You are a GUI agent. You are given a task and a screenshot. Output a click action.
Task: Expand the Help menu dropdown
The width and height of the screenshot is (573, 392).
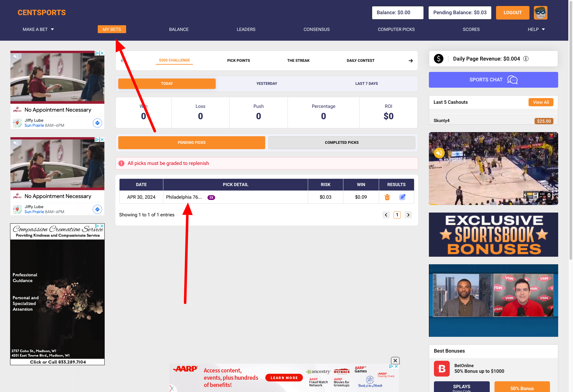tap(536, 29)
